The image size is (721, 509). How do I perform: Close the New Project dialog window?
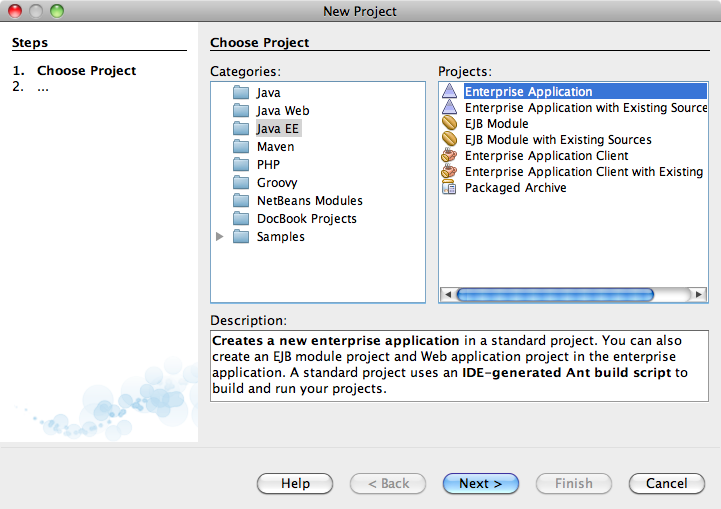[15, 11]
